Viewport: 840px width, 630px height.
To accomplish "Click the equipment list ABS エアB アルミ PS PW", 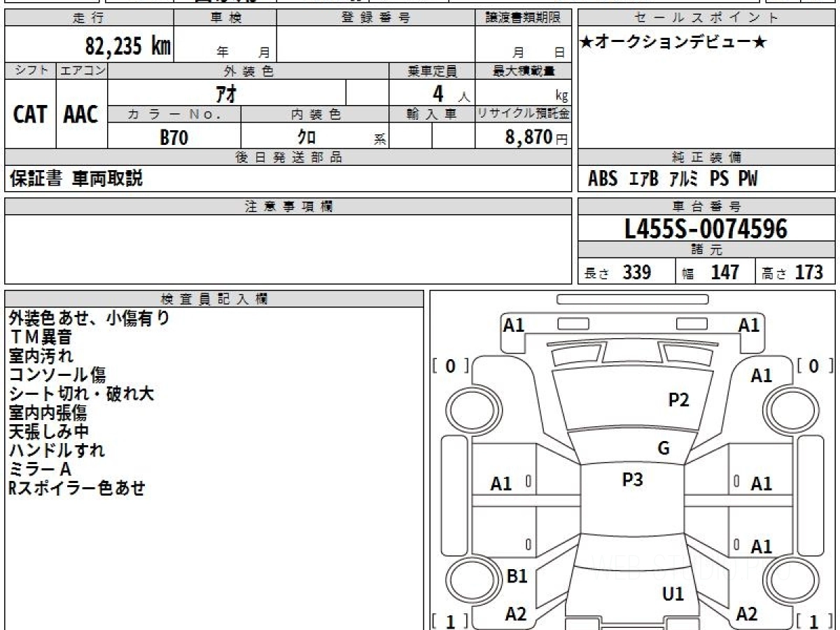I will click(x=672, y=179).
